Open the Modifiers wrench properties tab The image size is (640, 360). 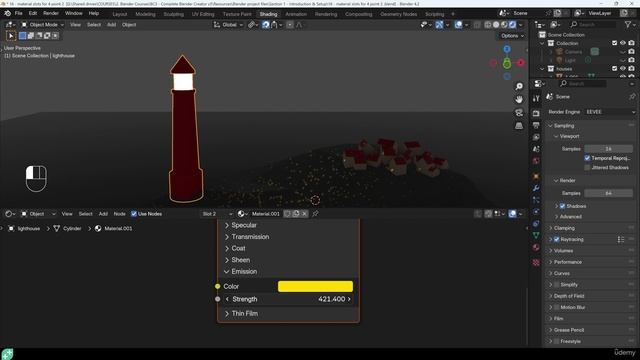[536, 188]
